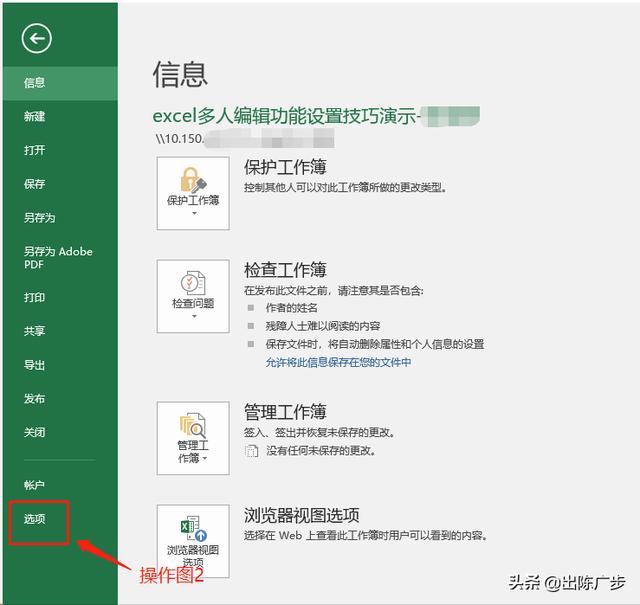Click the 保护工作簿 section heading

285,167
